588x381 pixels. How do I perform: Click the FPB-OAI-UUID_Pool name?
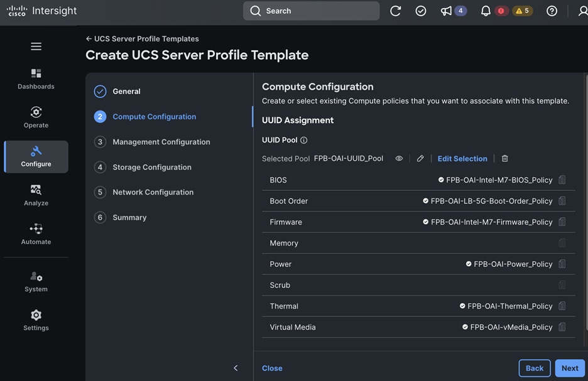tap(349, 158)
